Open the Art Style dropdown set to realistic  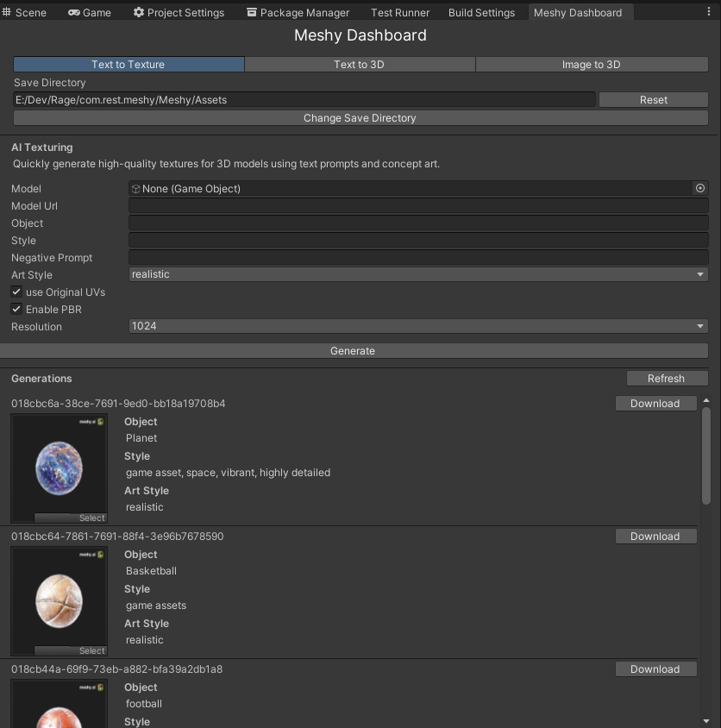418,274
